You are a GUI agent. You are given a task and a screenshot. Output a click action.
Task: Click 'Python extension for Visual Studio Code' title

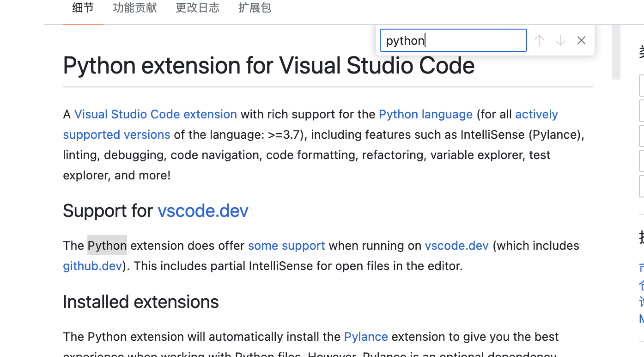pos(268,65)
